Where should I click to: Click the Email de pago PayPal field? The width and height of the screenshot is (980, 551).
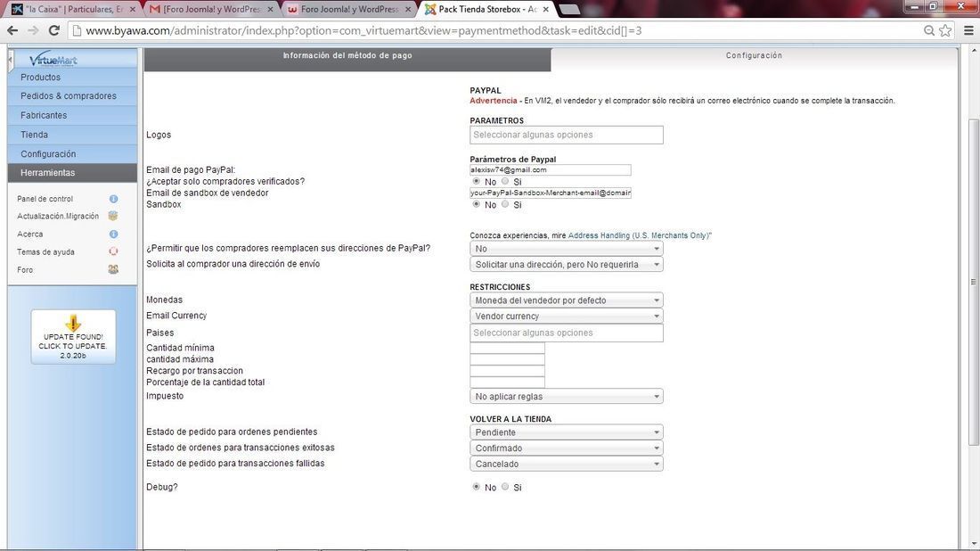(x=550, y=170)
